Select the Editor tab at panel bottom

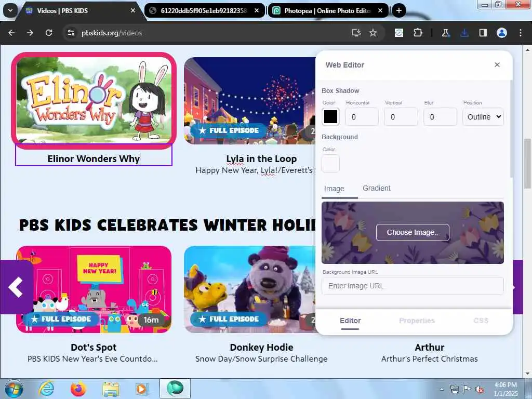(350, 321)
